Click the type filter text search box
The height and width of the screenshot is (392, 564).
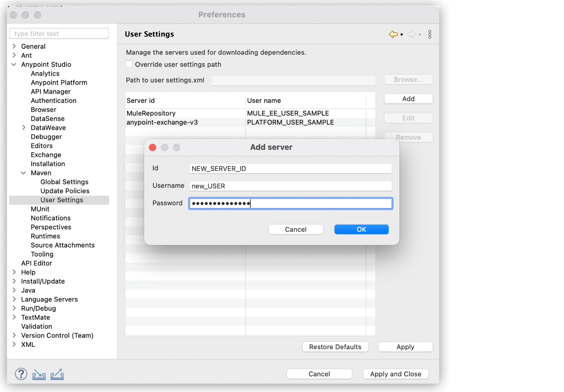point(59,33)
